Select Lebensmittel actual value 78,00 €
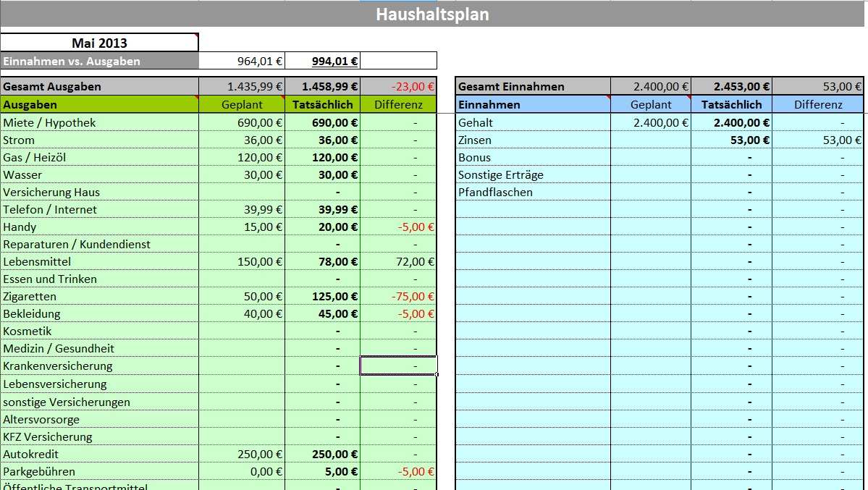Image resolution: width=868 pixels, height=490 pixels. (x=323, y=262)
